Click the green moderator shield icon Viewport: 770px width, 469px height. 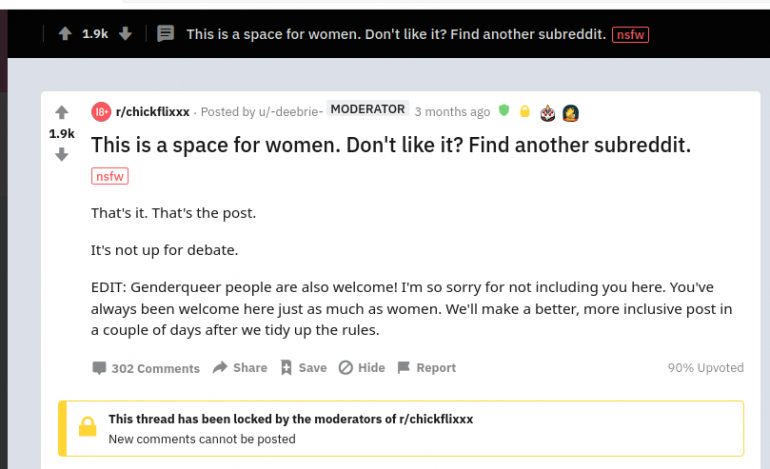(504, 110)
